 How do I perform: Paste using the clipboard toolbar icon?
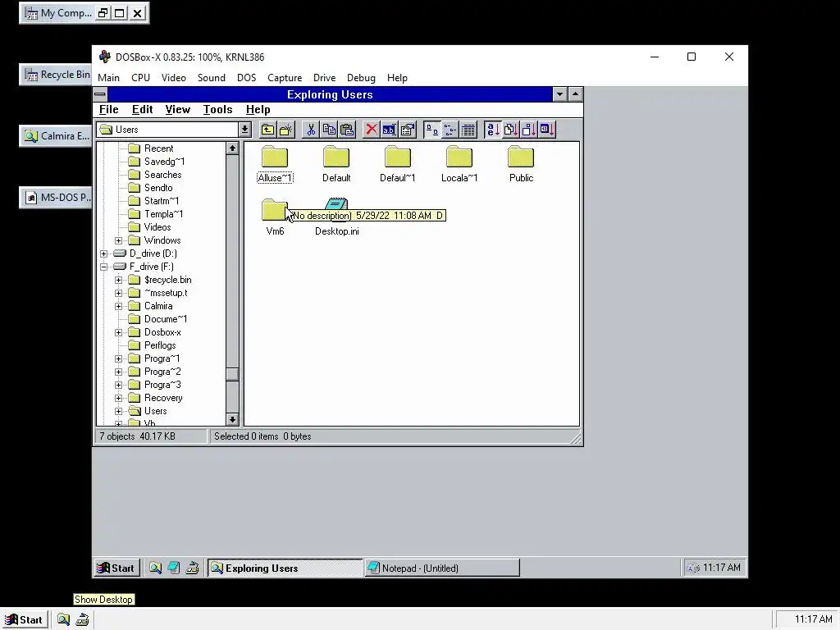[x=347, y=130]
